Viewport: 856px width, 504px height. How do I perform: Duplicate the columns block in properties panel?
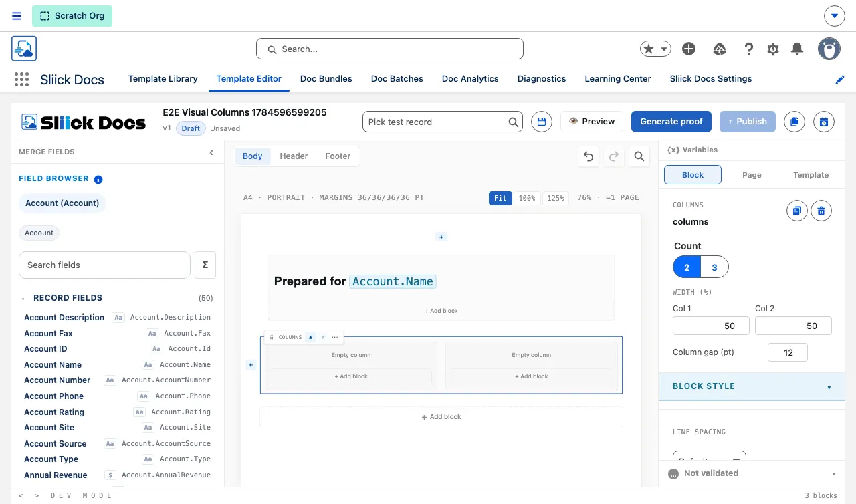796,211
